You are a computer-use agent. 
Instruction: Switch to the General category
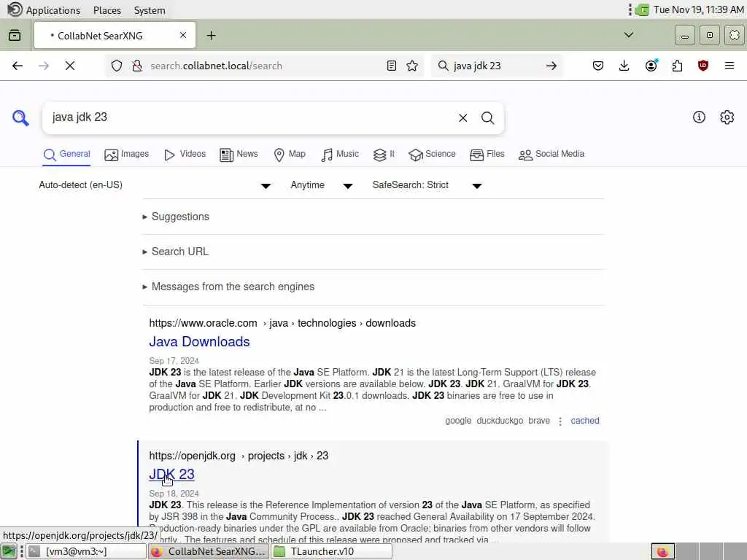point(66,155)
